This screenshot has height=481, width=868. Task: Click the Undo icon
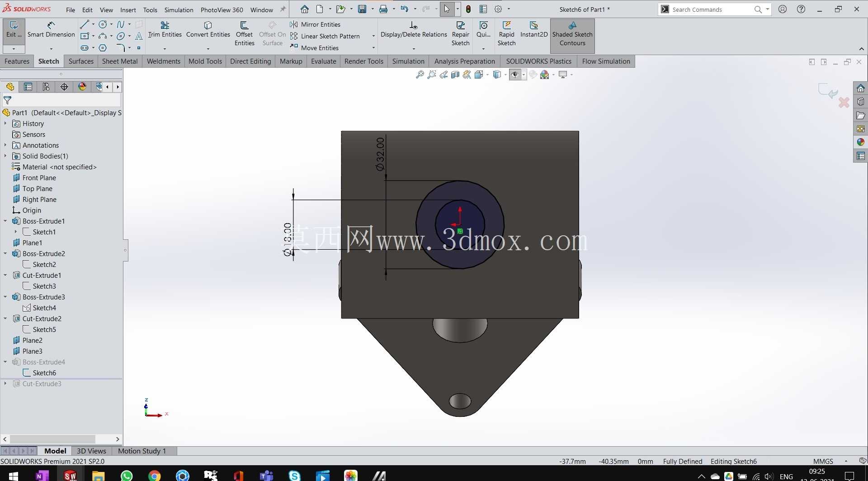(404, 9)
